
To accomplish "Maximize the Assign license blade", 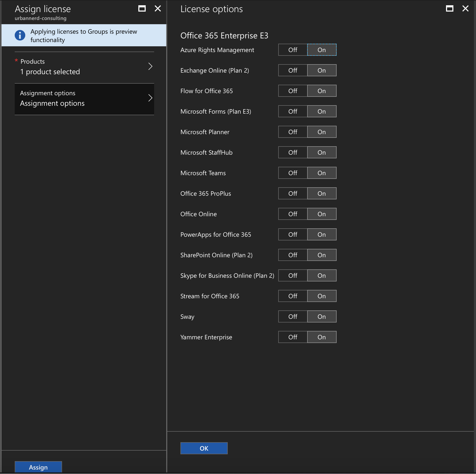I will tap(142, 9).
